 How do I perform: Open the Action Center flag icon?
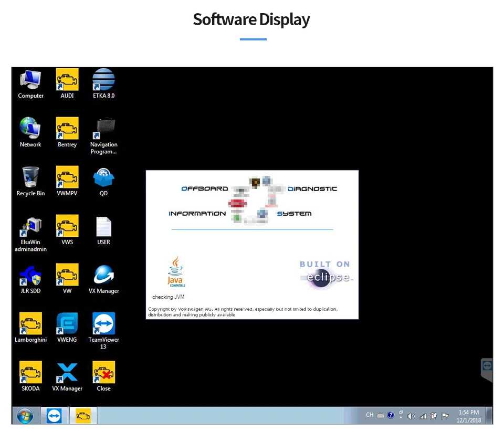pyautogui.click(x=445, y=416)
